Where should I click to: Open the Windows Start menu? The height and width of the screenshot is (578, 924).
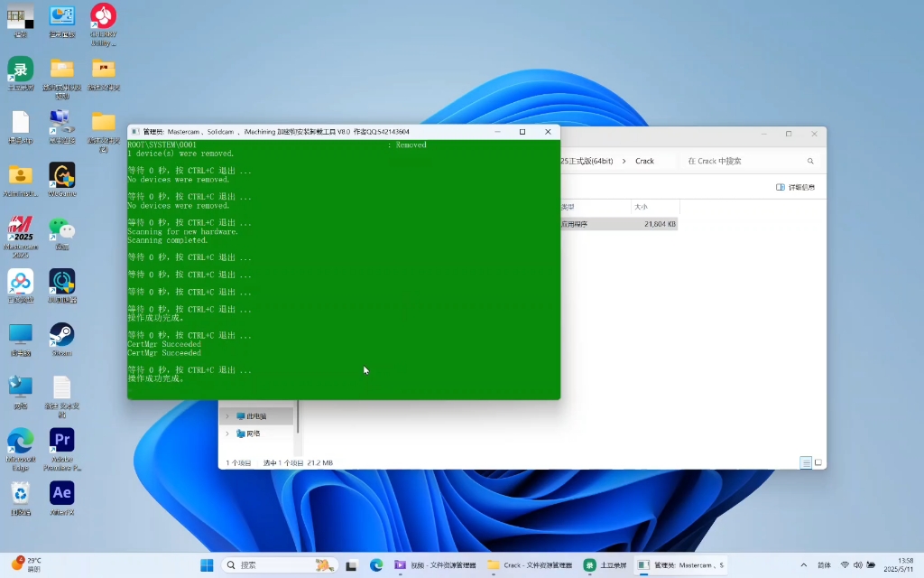pos(207,565)
